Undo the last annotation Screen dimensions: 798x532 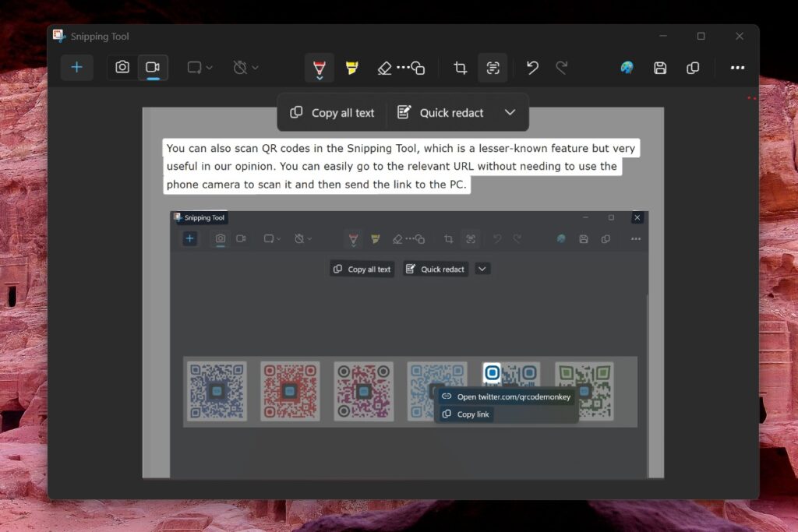(532, 68)
